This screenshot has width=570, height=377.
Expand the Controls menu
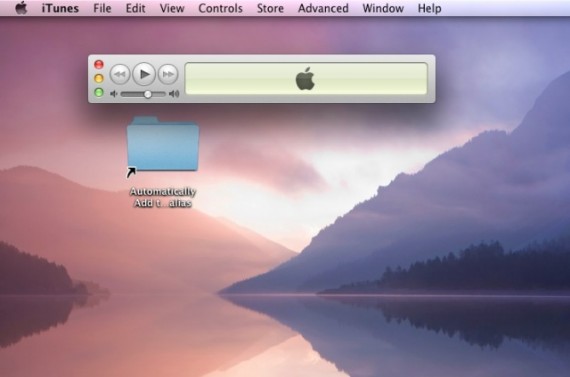click(x=220, y=8)
